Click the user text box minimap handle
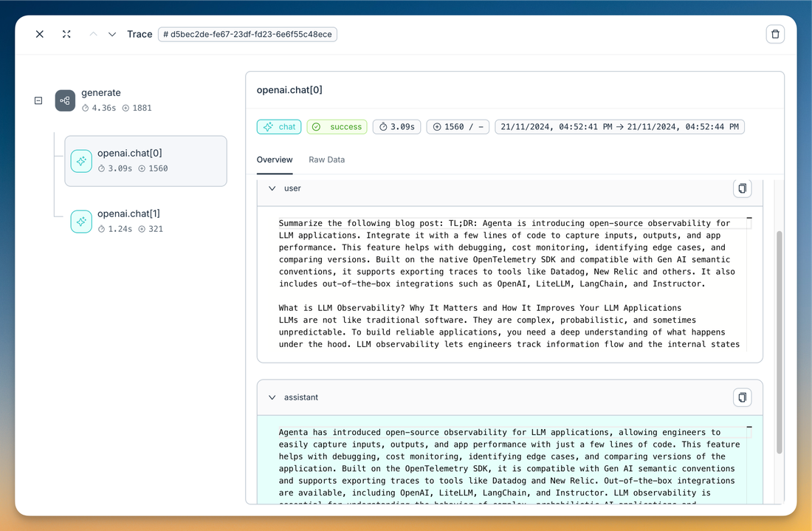The height and width of the screenshot is (531, 812). pos(749,218)
